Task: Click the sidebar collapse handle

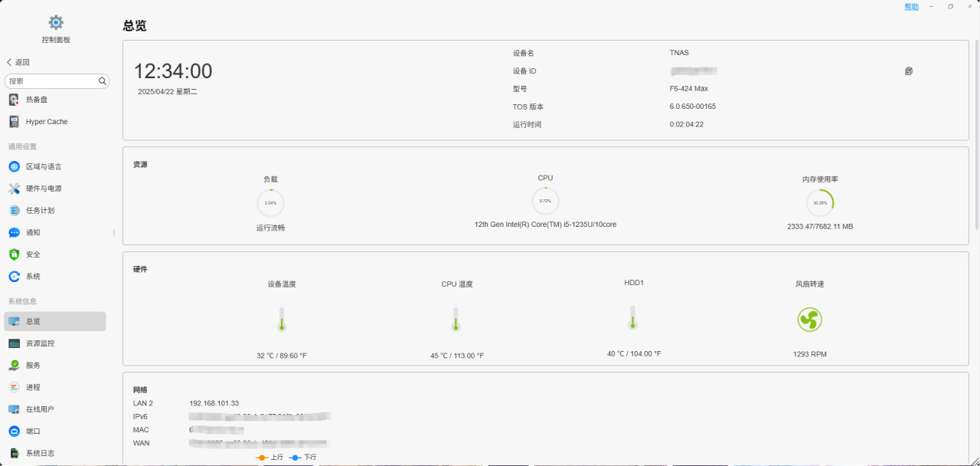Action: tap(114, 232)
